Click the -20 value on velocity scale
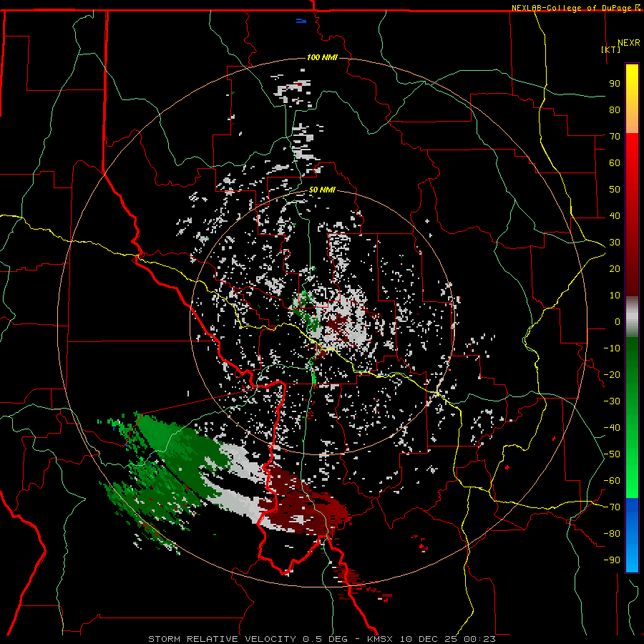The image size is (644, 644). [612, 375]
